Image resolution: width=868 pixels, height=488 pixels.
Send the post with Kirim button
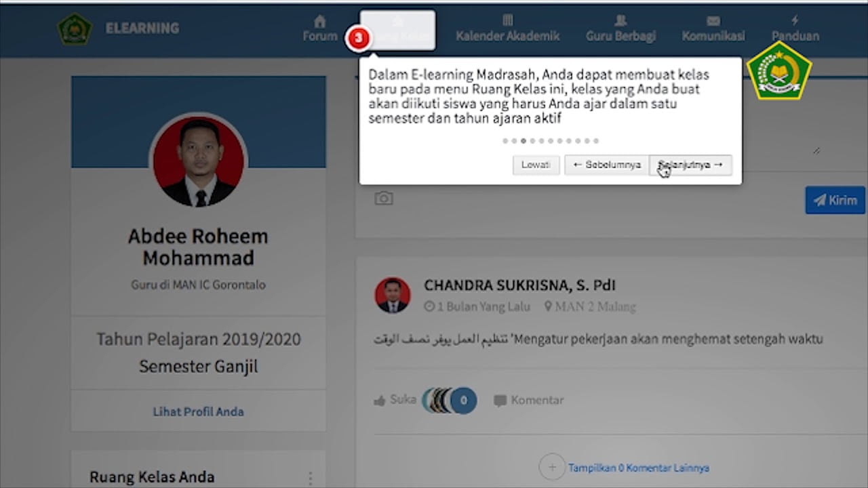835,200
